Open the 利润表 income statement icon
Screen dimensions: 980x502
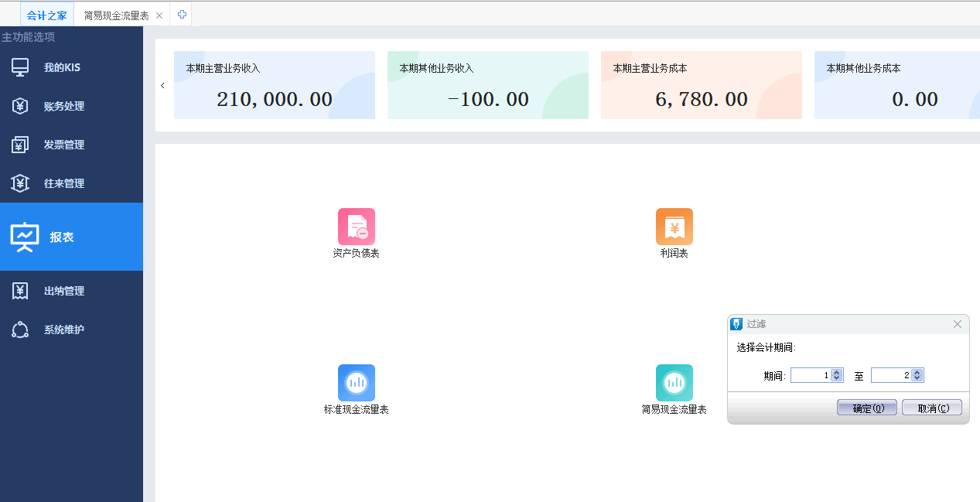674,227
